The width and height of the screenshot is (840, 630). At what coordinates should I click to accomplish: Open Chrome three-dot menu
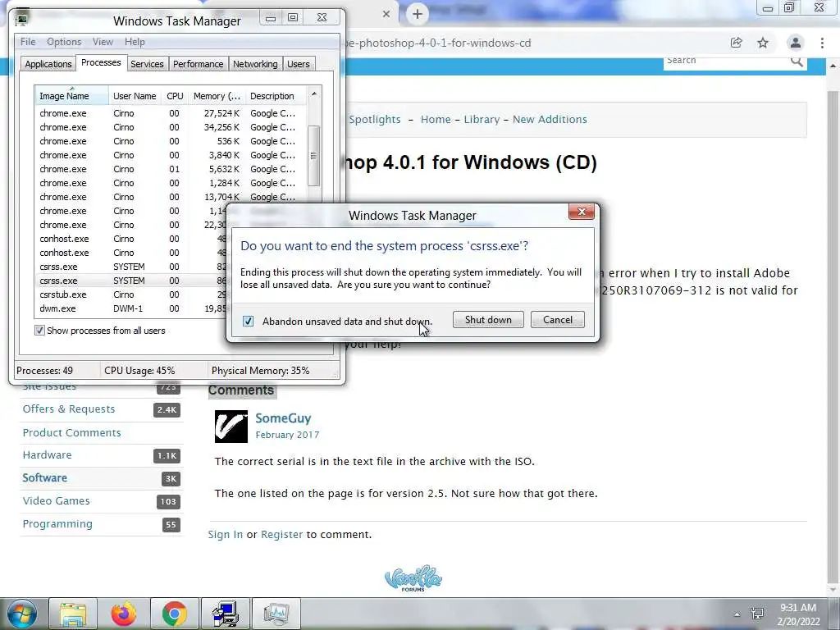(822, 43)
